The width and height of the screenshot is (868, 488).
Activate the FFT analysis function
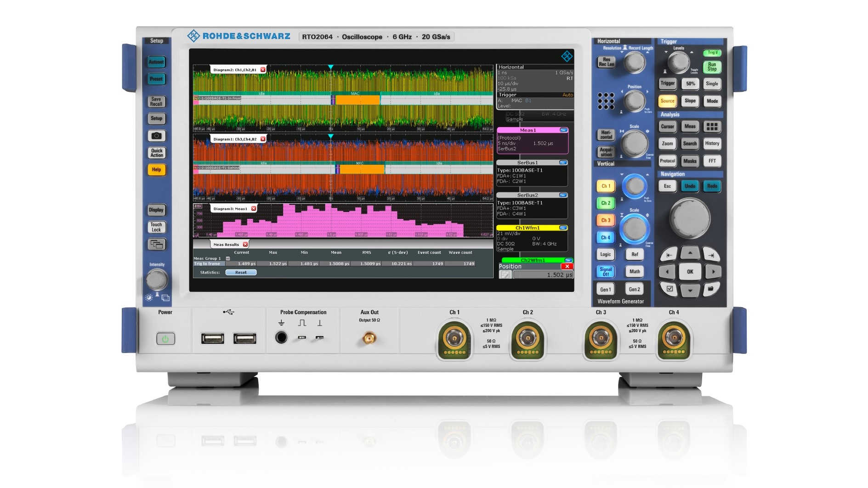[x=712, y=161]
